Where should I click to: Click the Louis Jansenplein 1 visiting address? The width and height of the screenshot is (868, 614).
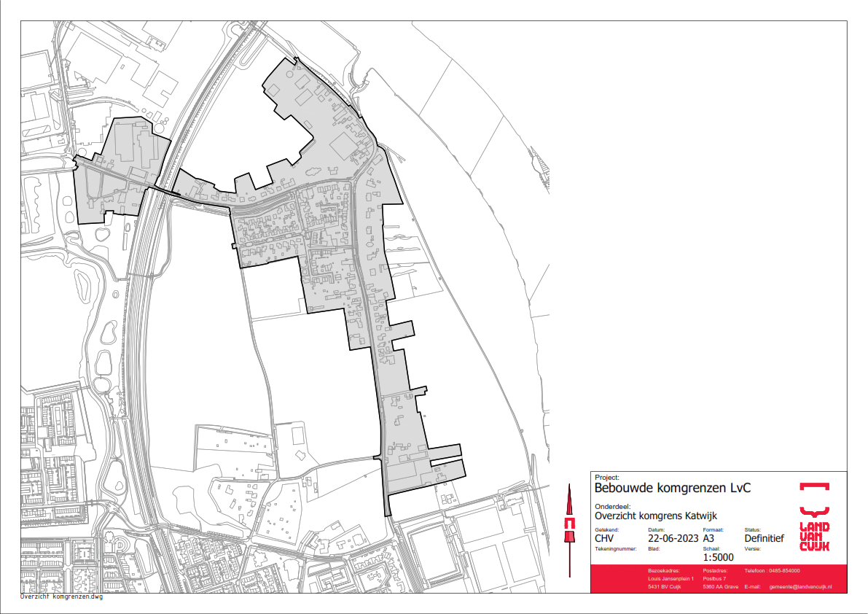tap(672, 578)
